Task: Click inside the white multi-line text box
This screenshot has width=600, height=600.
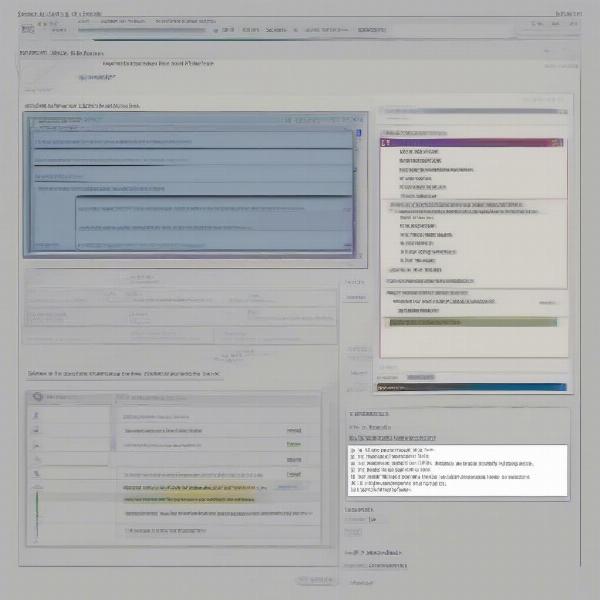Action: 457,470
